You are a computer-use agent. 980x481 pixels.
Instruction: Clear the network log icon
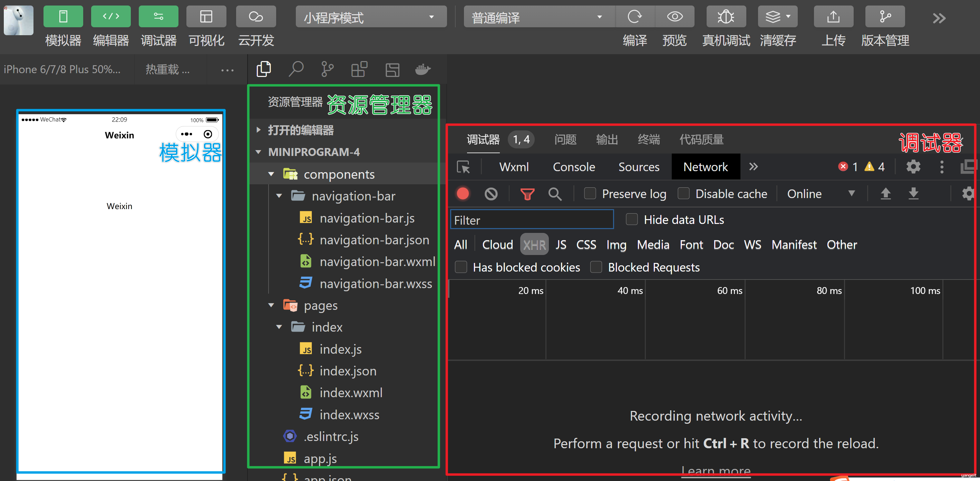(491, 194)
